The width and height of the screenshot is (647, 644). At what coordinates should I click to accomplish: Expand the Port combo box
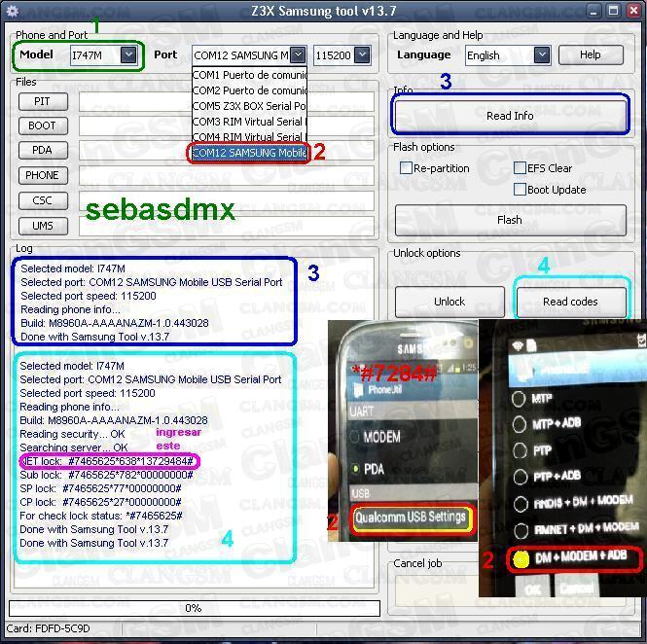[x=298, y=55]
